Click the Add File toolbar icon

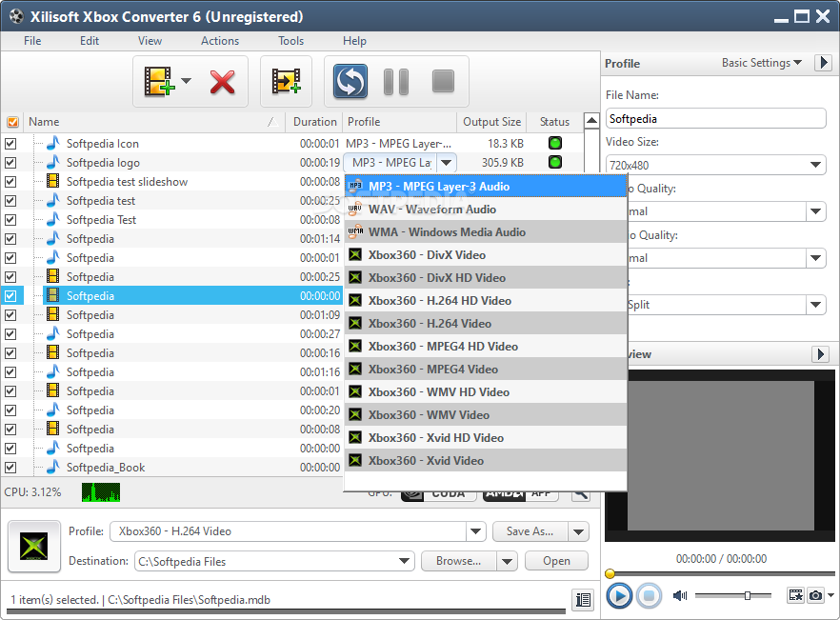(159, 82)
